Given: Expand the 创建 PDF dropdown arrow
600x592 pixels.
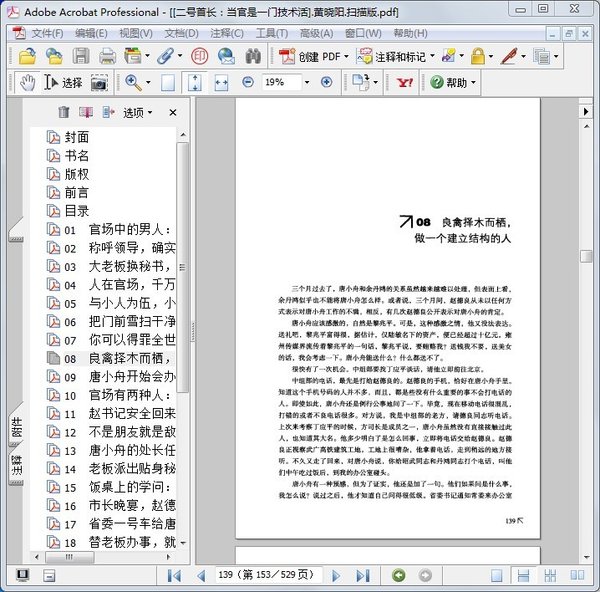Looking at the screenshot, I should click(x=346, y=56).
